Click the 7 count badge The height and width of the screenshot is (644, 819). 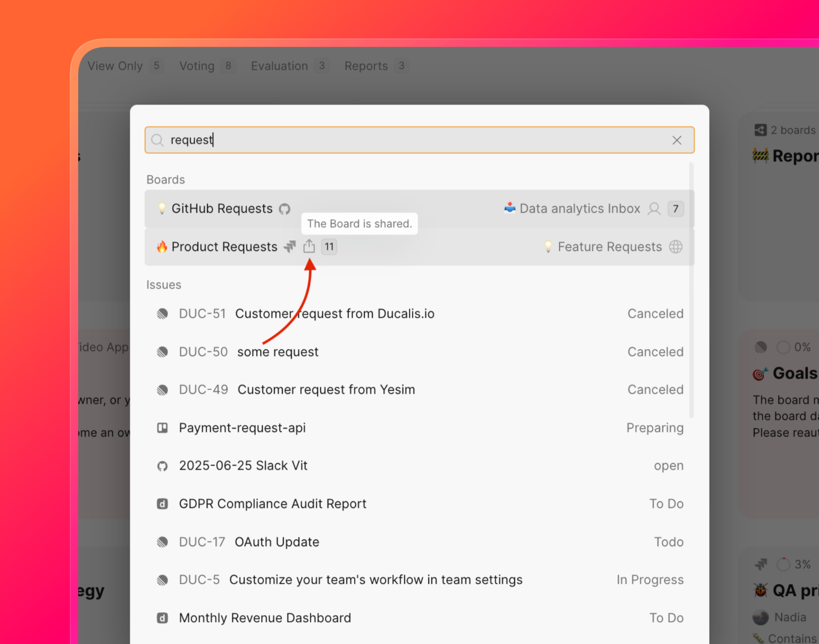pyautogui.click(x=675, y=209)
